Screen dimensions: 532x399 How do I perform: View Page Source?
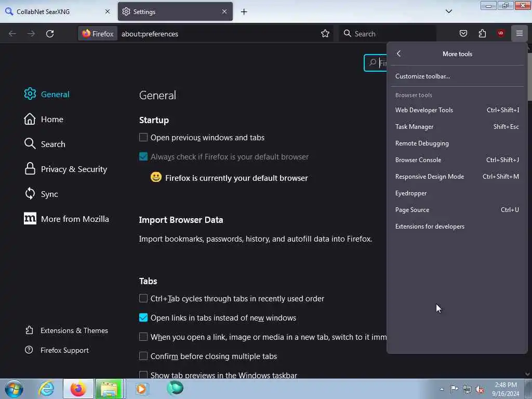click(x=457, y=210)
